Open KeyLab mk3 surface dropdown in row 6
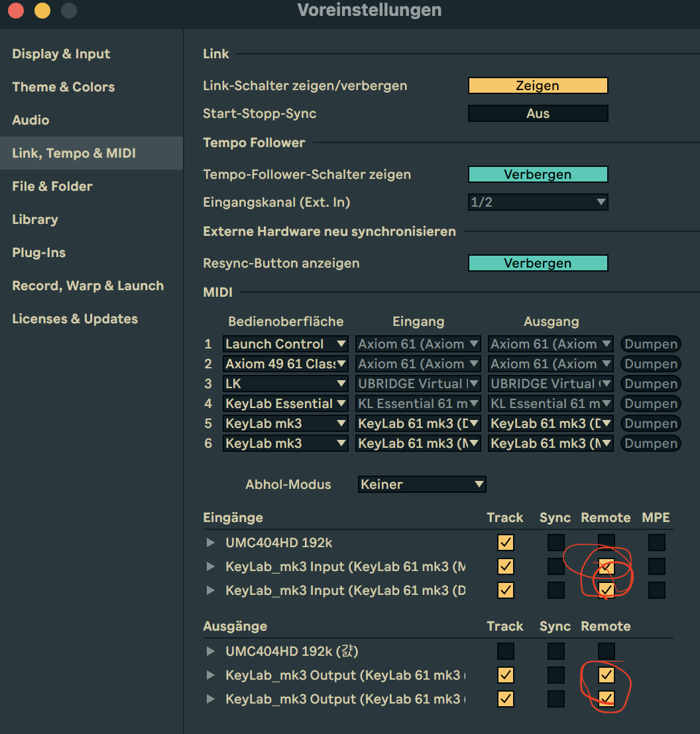The height and width of the screenshot is (734, 700). 285,443
